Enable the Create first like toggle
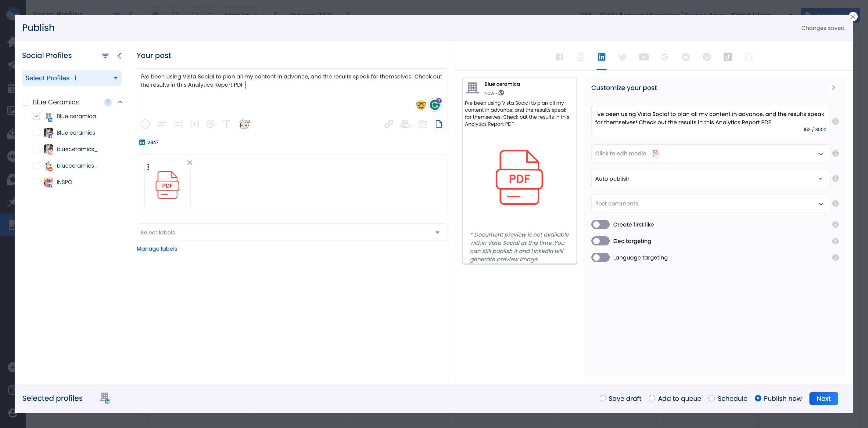 click(600, 225)
